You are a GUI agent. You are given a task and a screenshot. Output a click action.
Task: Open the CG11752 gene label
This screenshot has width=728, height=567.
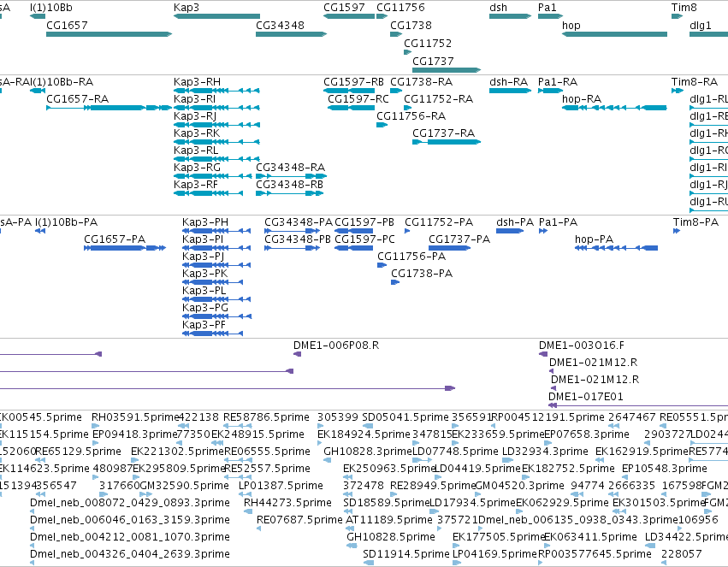click(428, 44)
